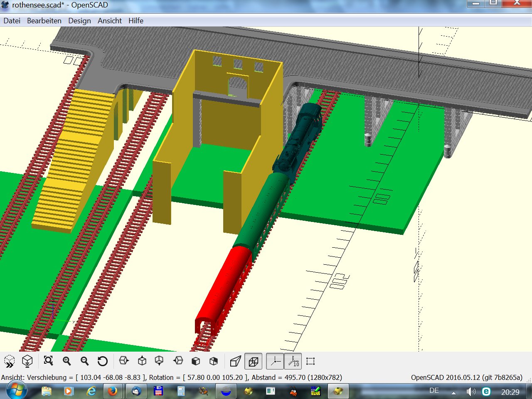This screenshot has height=399, width=532.
Task: Click the Render hourglass cube icon
Action: click(x=27, y=361)
